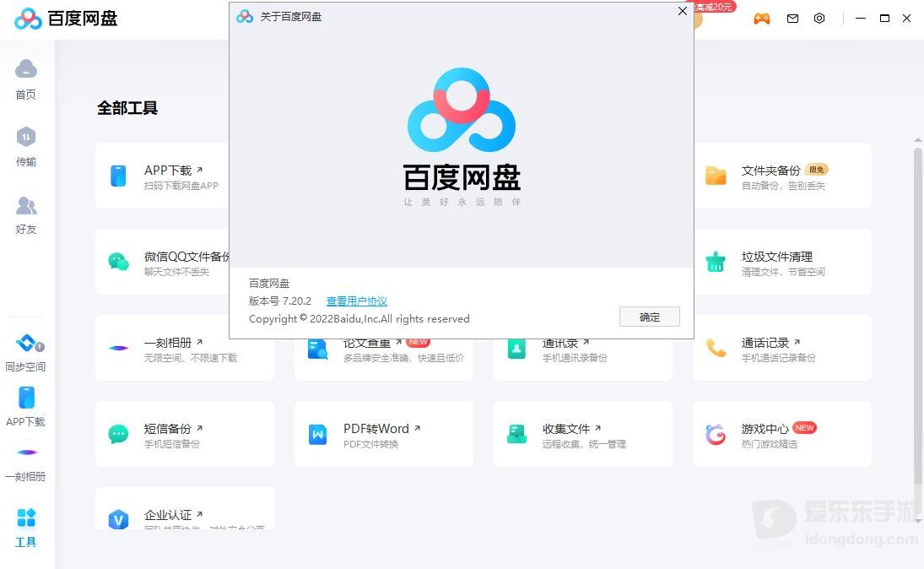Image resolution: width=924 pixels, height=569 pixels.
Task: Open APP下载 in the left sidebar
Action: [26, 407]
